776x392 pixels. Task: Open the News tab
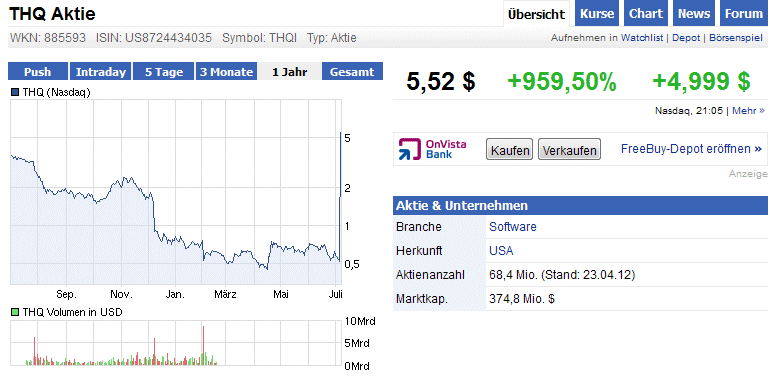(694, 14)
